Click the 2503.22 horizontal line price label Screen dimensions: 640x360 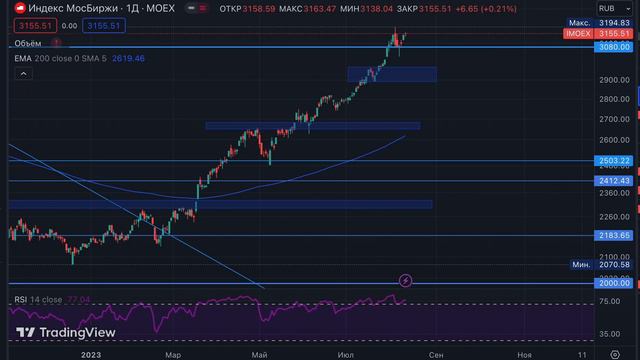[x=614, y=160]
